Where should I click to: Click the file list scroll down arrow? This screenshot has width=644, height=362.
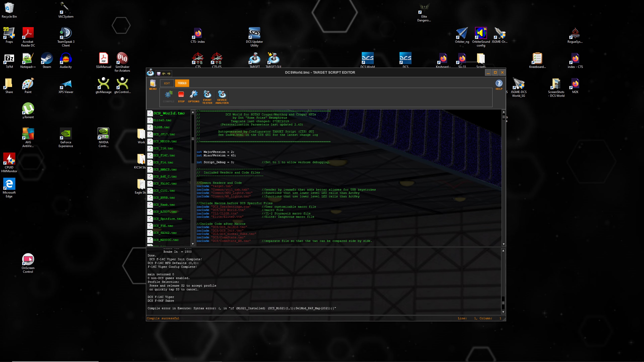(193, 244)
